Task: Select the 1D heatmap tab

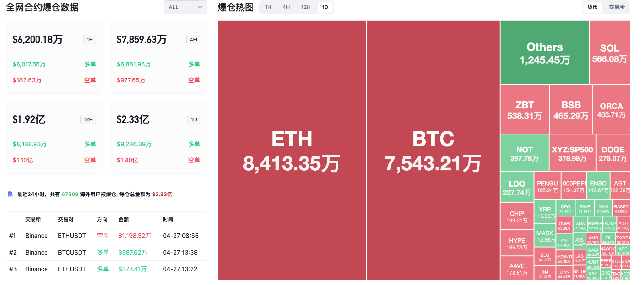Action: click(325, 7)
